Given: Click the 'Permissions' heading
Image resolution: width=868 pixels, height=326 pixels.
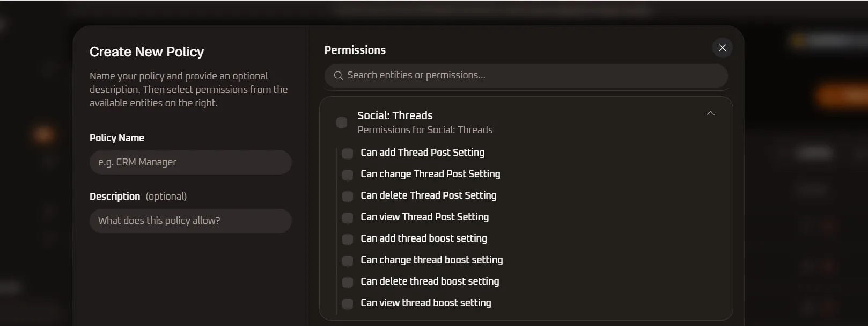Looking at the screenshot, I should click(355, 50).
